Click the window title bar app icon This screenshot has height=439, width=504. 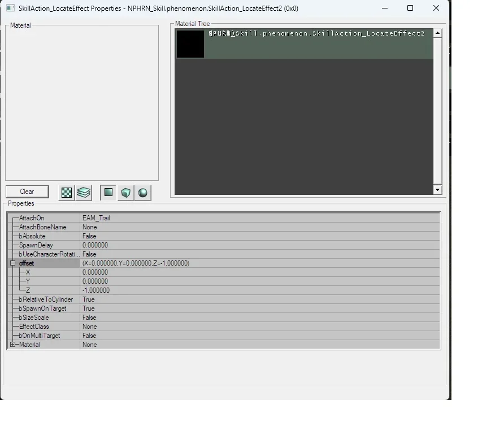pos(11,8)
